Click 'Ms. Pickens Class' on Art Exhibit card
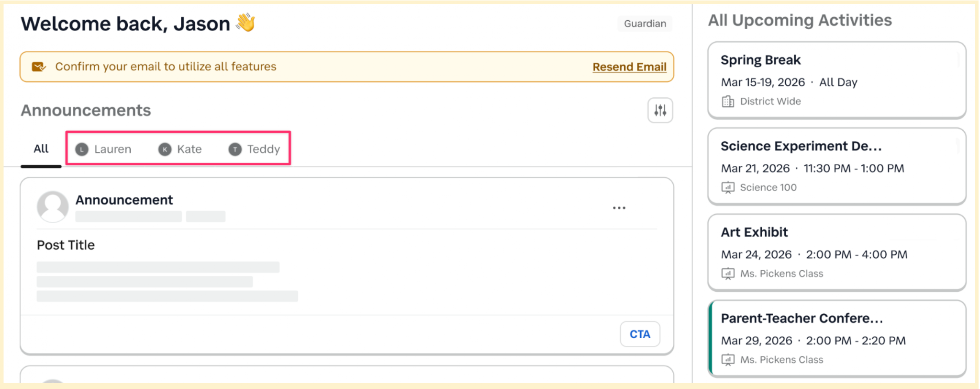 (x=782, y=274)
